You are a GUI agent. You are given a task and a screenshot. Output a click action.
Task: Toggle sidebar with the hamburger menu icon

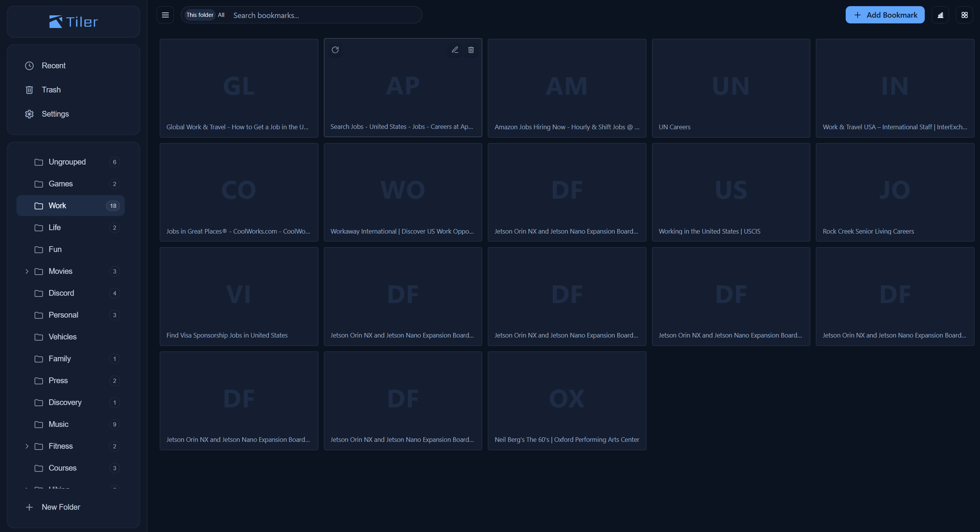click(x=165, y=15)
